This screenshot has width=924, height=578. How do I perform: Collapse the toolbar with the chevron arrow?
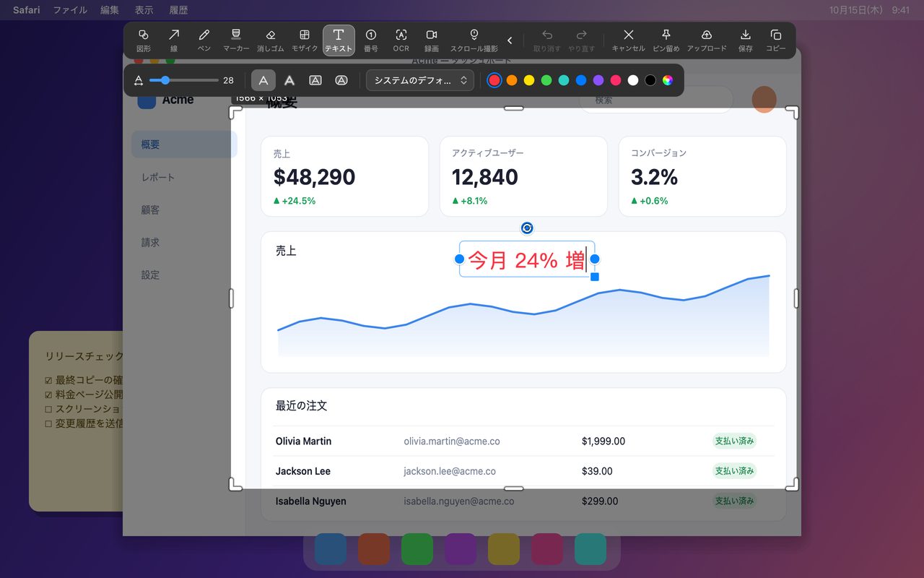(510, 40)
